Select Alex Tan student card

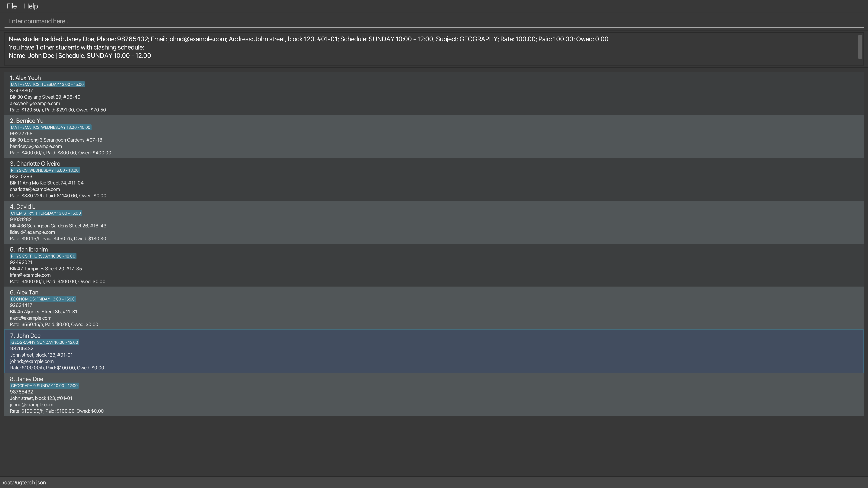433,308
